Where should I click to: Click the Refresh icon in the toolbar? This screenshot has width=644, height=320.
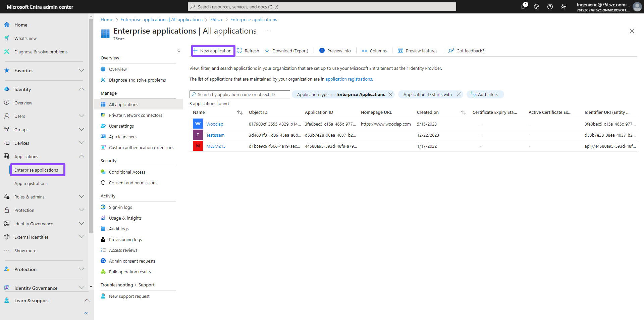[x=239, y=51]
